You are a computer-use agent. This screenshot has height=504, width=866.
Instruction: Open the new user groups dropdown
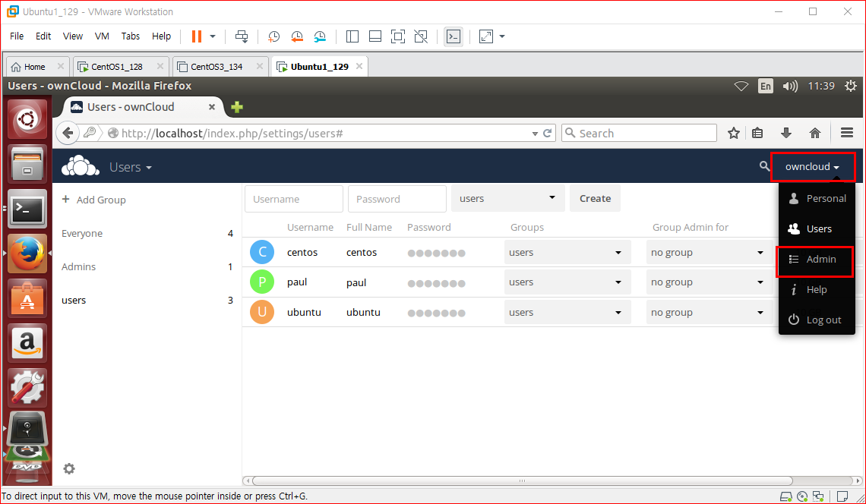coord(508,199)
